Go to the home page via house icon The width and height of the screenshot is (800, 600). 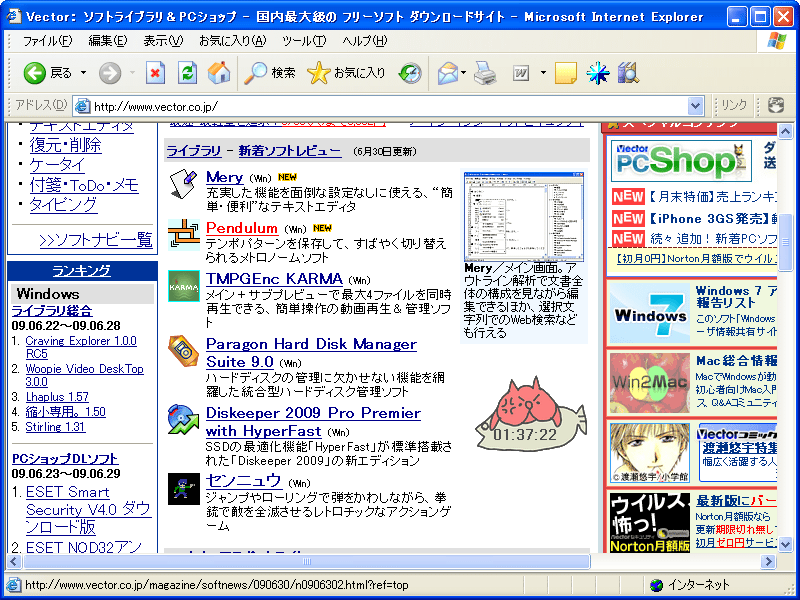pos(219,73)
